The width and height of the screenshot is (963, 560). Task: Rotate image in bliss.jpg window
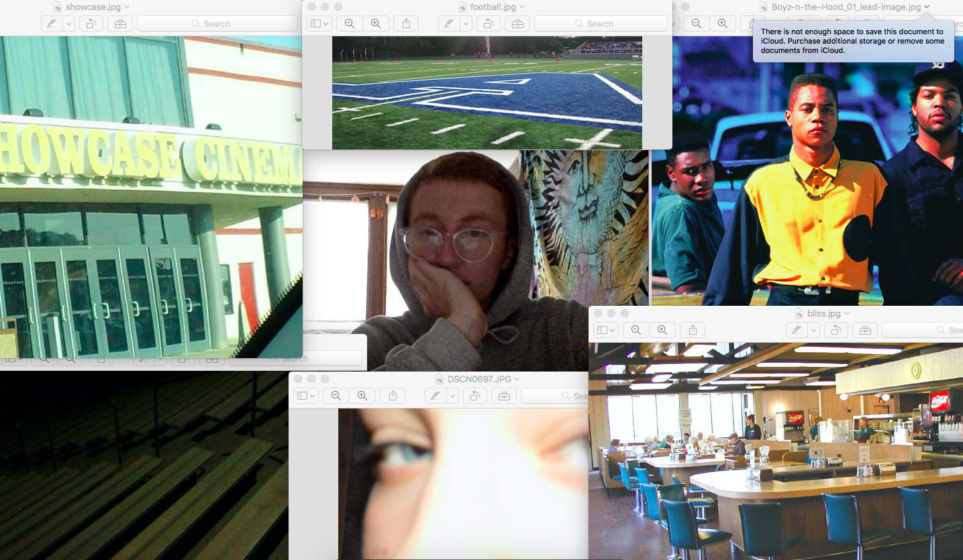coord(835,330)
